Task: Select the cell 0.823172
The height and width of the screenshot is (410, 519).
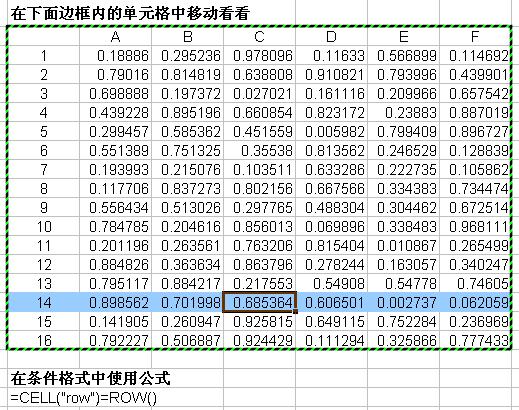Action: 331,112
